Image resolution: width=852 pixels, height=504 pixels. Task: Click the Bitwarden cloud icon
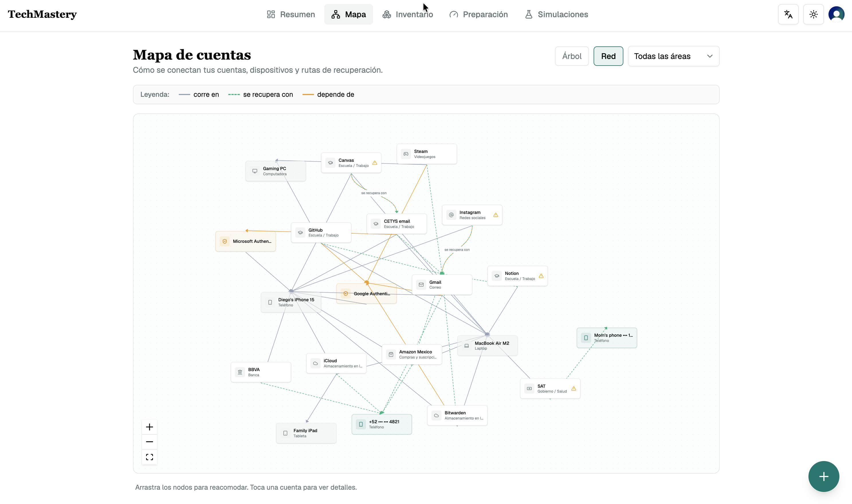(x=437, y=415)
